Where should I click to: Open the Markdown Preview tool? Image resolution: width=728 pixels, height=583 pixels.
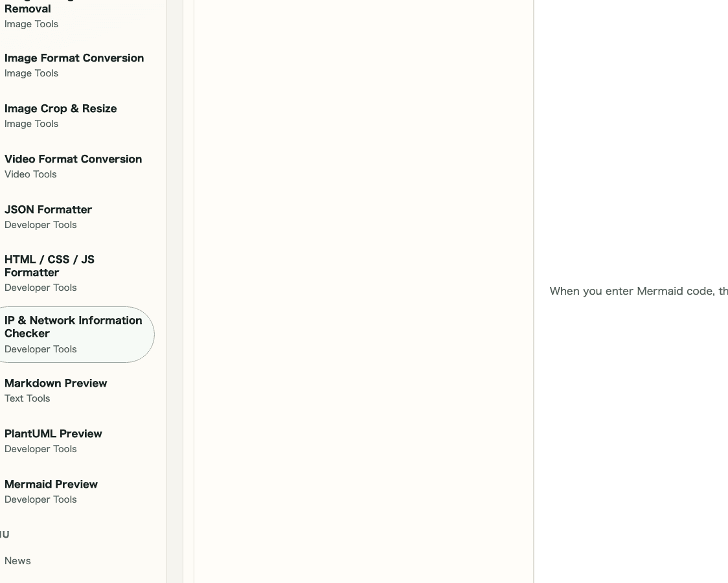56,383
